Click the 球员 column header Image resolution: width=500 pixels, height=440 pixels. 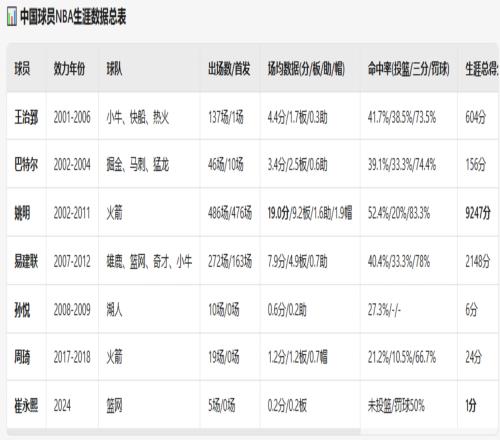click(22, 69)
